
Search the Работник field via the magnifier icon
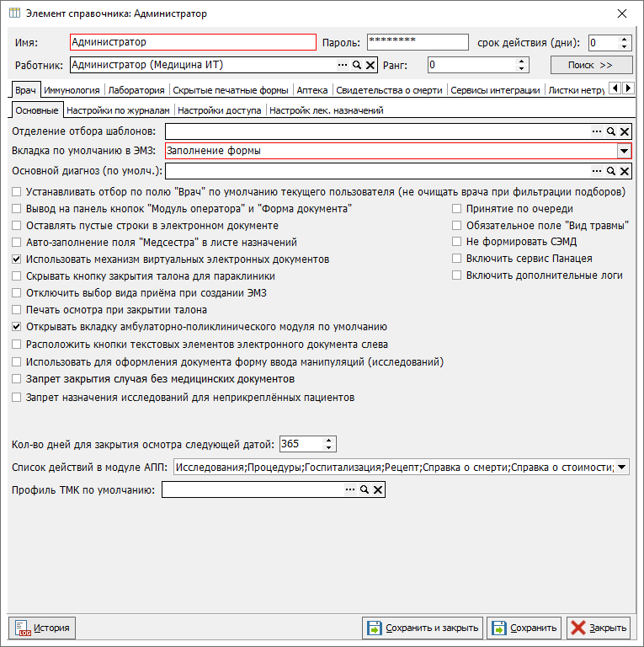[x=357, y=65]
